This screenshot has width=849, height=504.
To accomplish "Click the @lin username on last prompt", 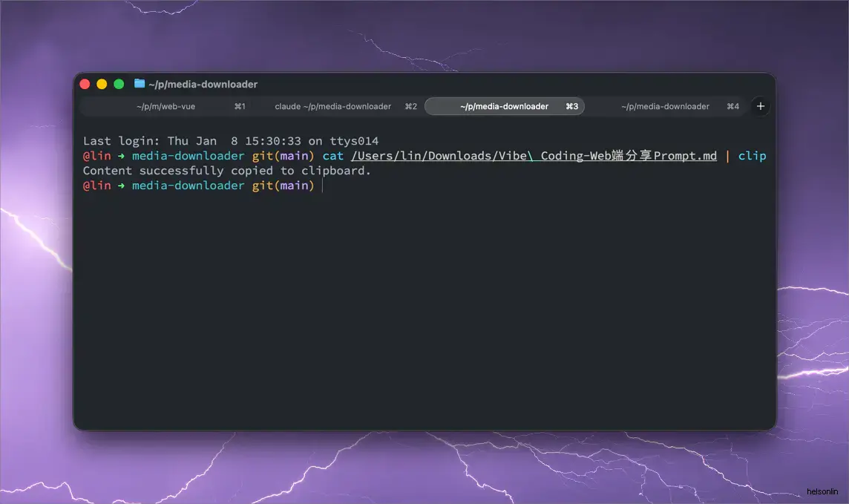I will (96, 186).
